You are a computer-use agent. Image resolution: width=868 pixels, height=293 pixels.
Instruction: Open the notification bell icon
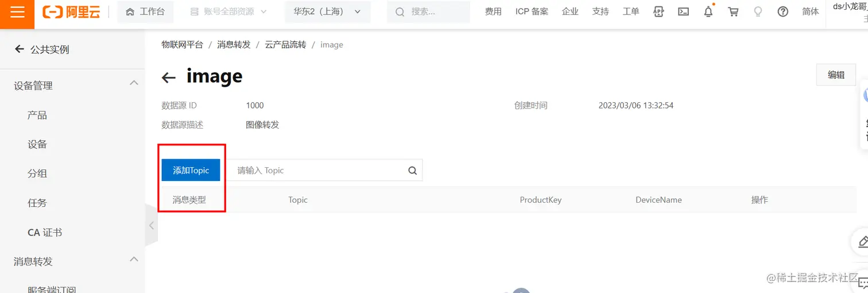point(708,11)
